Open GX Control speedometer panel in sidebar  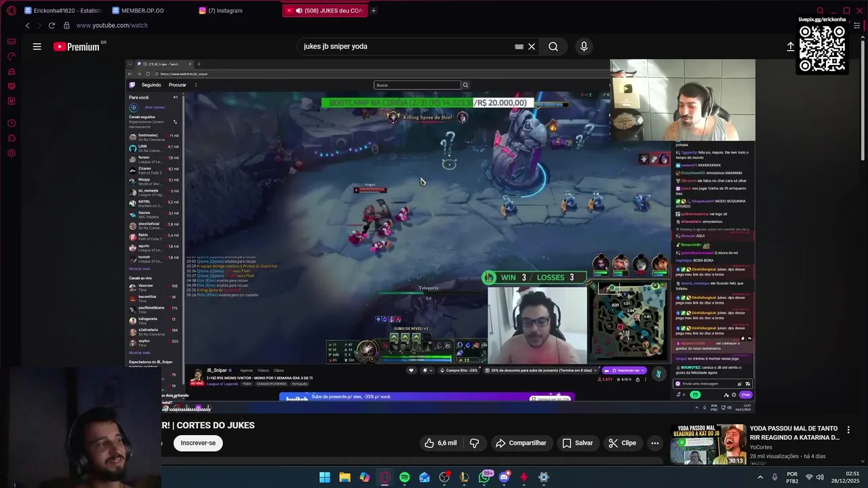pyautogui.click(x=11, y=56)
